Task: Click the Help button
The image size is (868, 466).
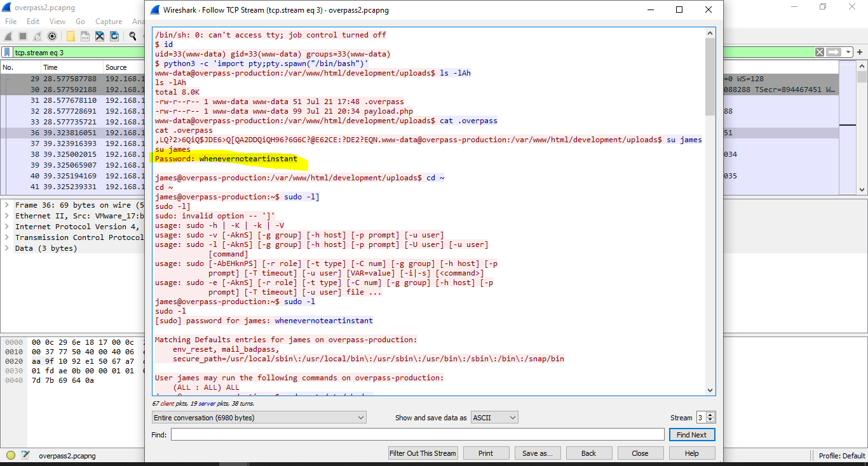Action: 692,453
